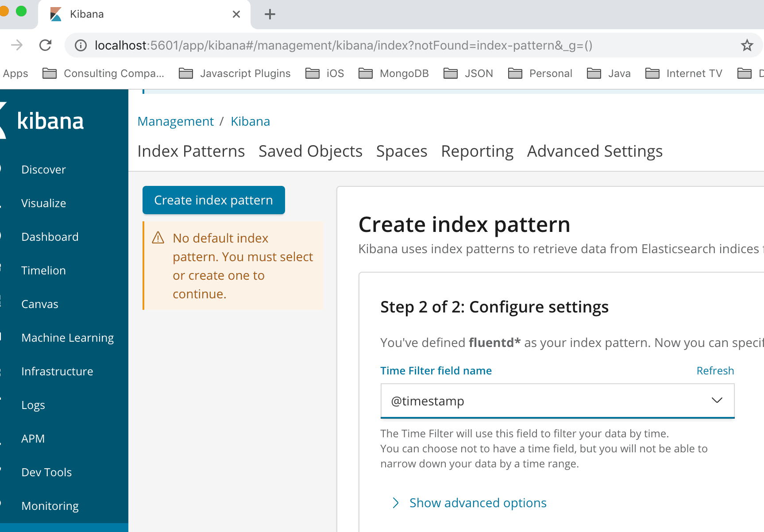
Task: Open the Internet TV bookmarks folder
Action: click(683, 73)
